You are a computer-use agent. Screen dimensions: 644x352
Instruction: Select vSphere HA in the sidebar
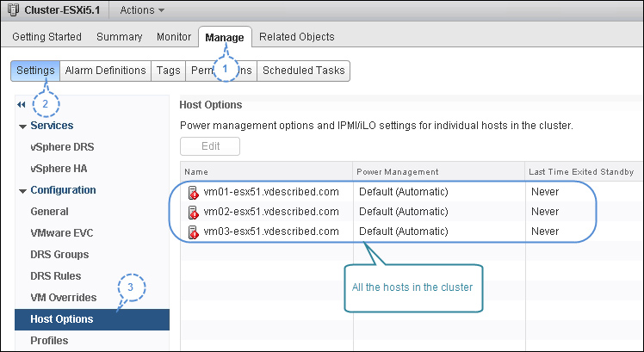pos(59,169)
